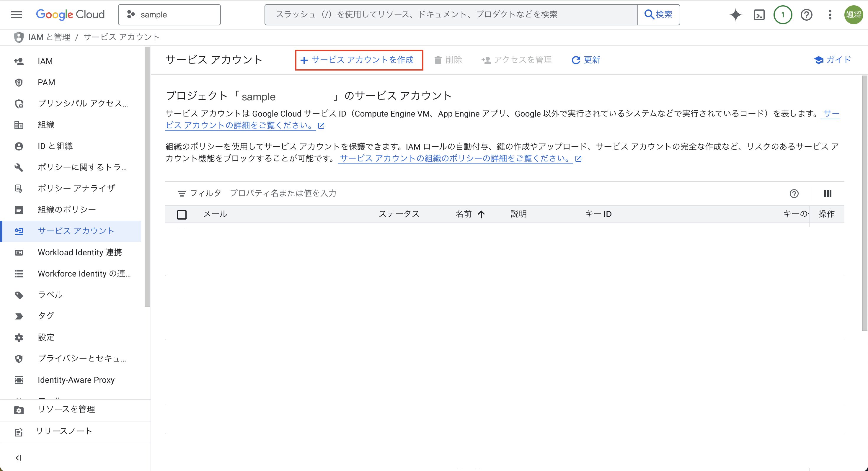
Task: Click the filter help question icon
Action: click(x=794, y=193)
